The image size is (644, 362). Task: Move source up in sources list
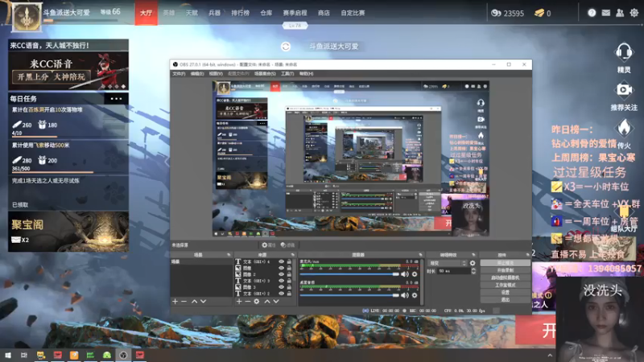click(x=267, y=301)
